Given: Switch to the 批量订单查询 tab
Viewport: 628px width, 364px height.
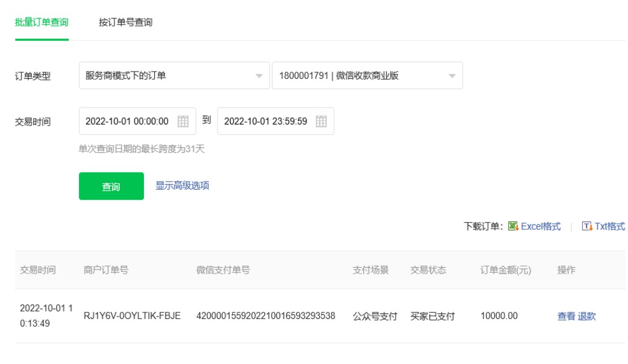Looking at the screenshot, I should (42, 22).
